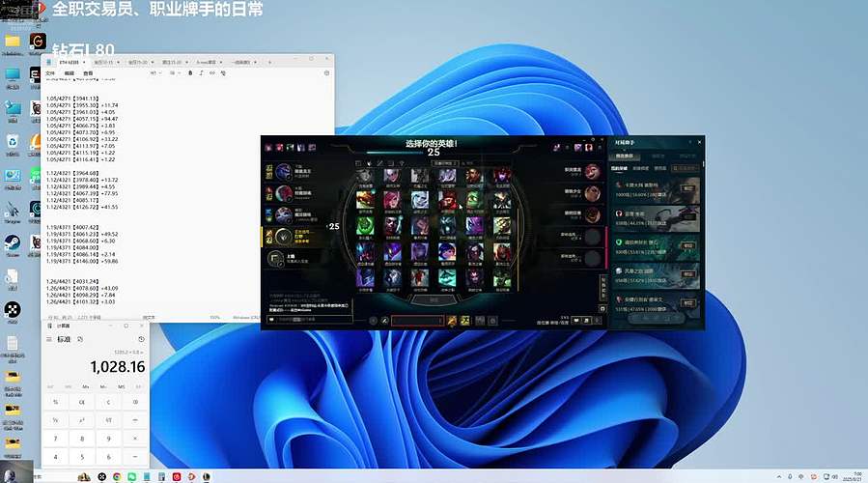
Task: Filter champions by support role
Action: (x=402, y=163)
